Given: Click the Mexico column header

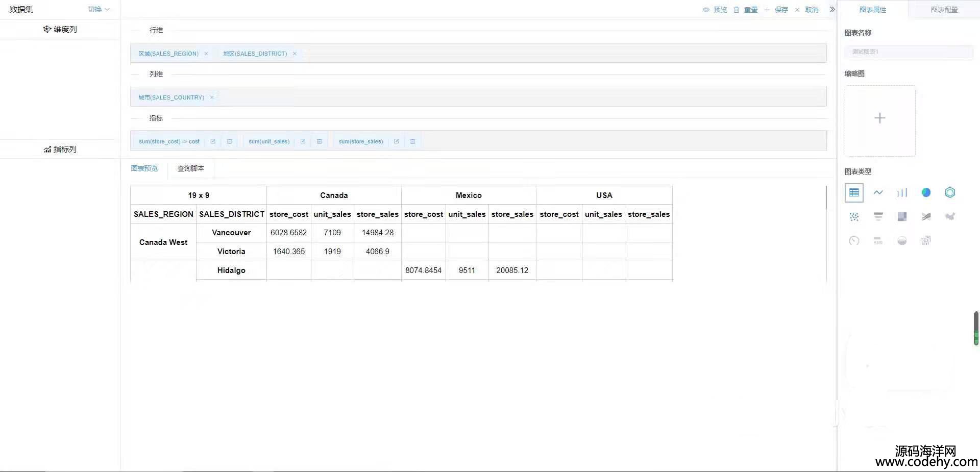Looking at the screenshot, I should 469,195.
